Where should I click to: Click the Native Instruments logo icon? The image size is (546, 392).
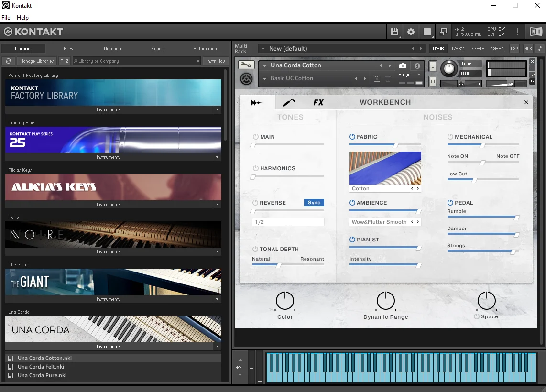coord(536,32)
